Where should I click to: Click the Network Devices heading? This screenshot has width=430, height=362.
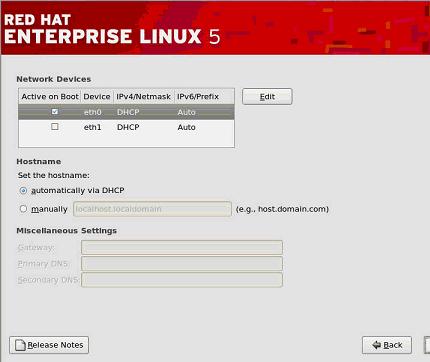[54, 79]
